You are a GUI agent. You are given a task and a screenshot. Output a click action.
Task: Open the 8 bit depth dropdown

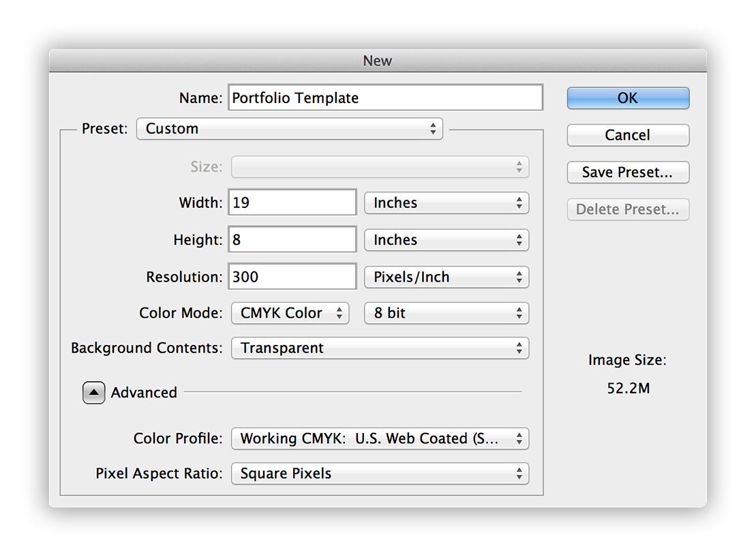point(447,313)
